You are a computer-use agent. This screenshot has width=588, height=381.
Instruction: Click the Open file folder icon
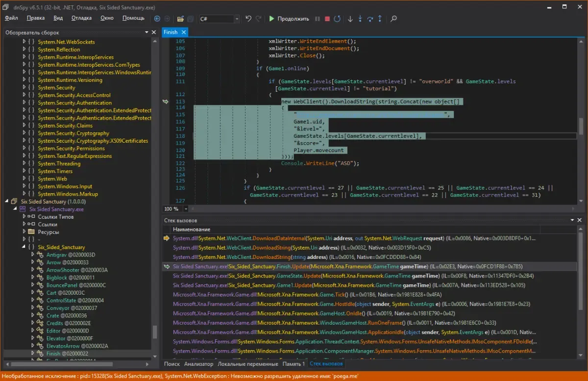[x=180, y=19]
